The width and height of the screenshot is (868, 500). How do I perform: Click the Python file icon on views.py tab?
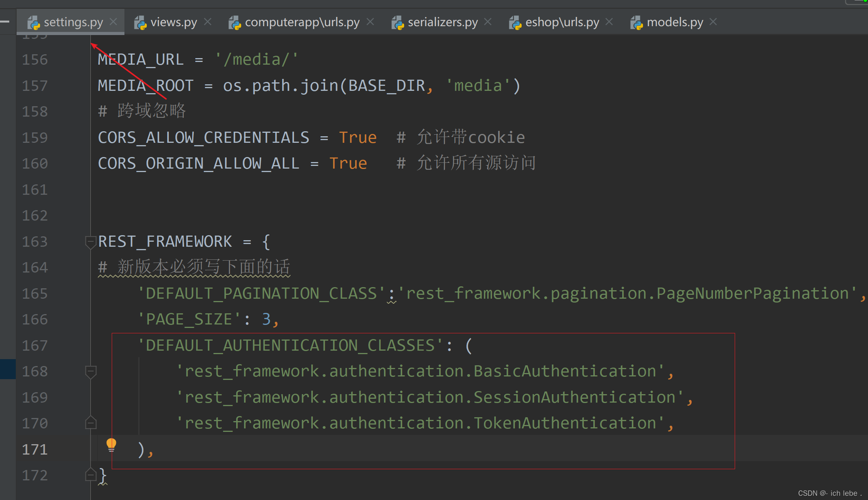point(140,23)
